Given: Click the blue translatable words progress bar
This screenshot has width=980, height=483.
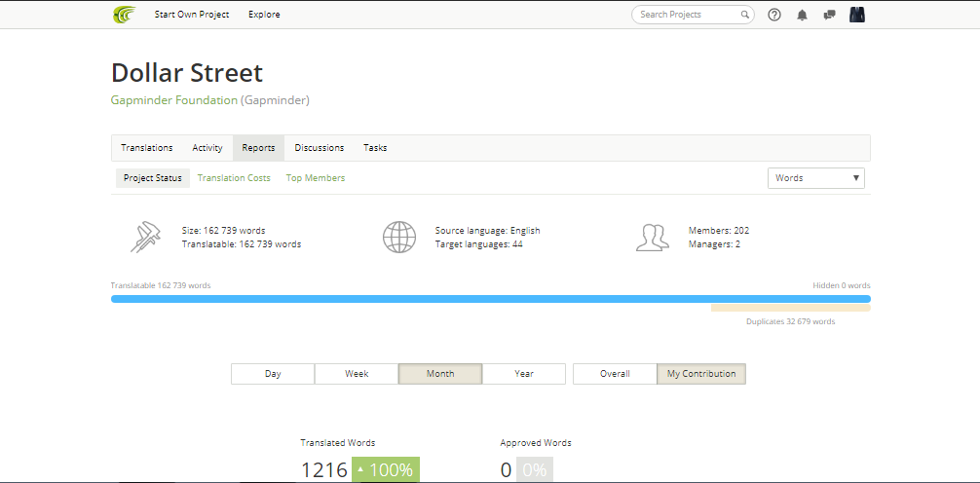Looking at the screenshot, I should click(491, 299).
